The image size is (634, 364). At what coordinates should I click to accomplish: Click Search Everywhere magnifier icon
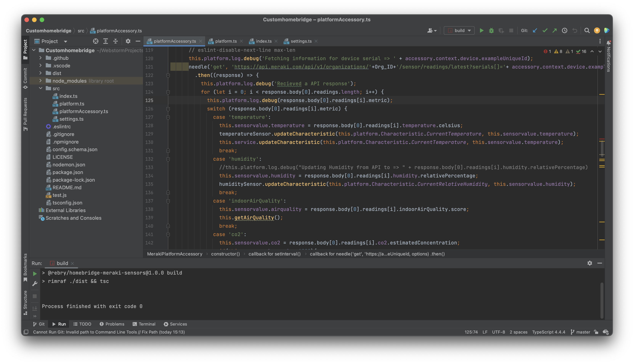click(587, 30)
